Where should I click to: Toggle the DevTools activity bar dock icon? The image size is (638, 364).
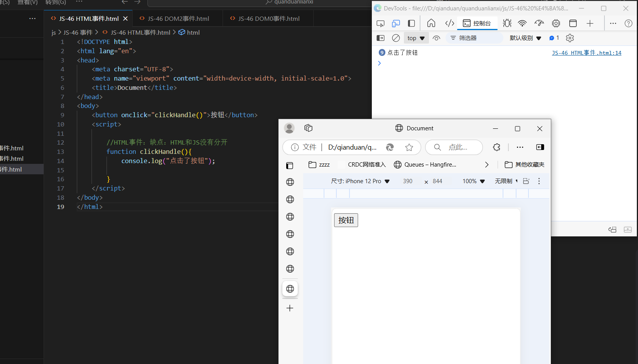point(412,24)
